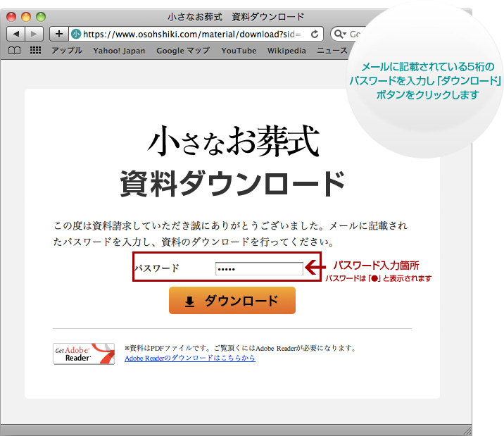Click the green zoom window button
Image resolution: width=504 pixels, height=436 pixels.
tap(41, 16)
